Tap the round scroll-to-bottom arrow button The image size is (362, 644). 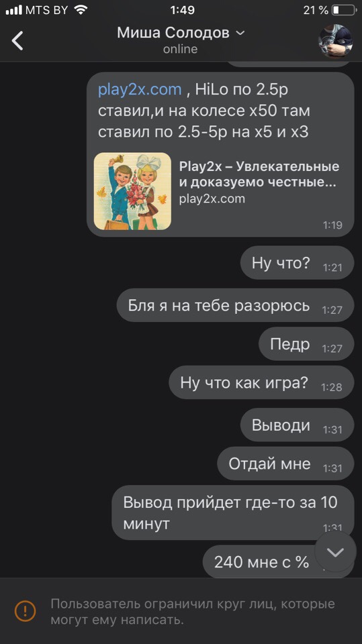[x=335, y=552]
